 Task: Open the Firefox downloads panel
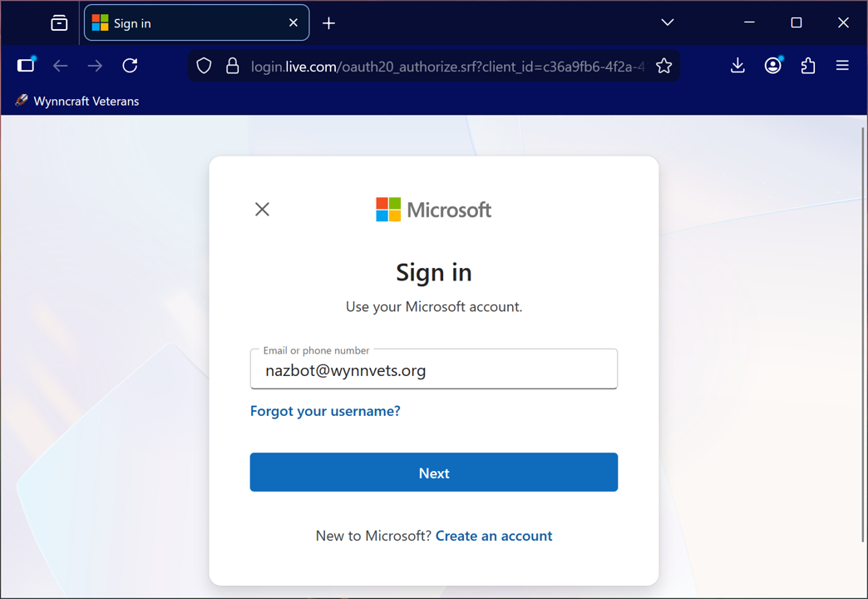click(x=737, y=65)
